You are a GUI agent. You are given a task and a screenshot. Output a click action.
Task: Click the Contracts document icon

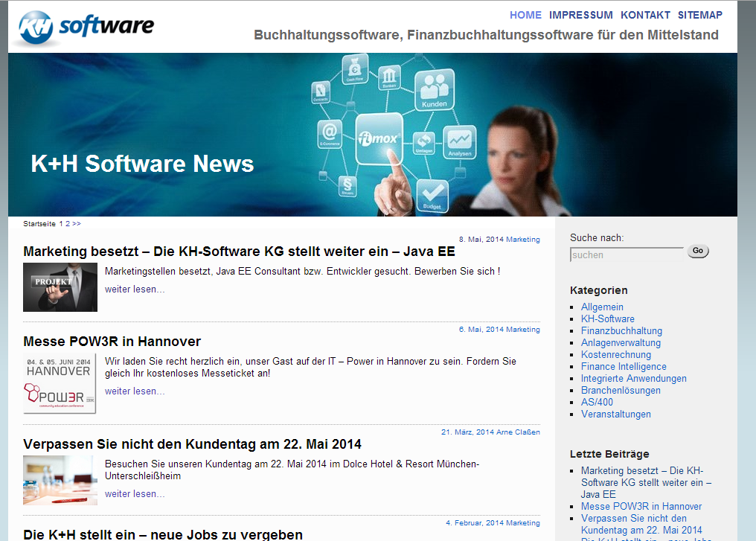(x=321, y=92)
